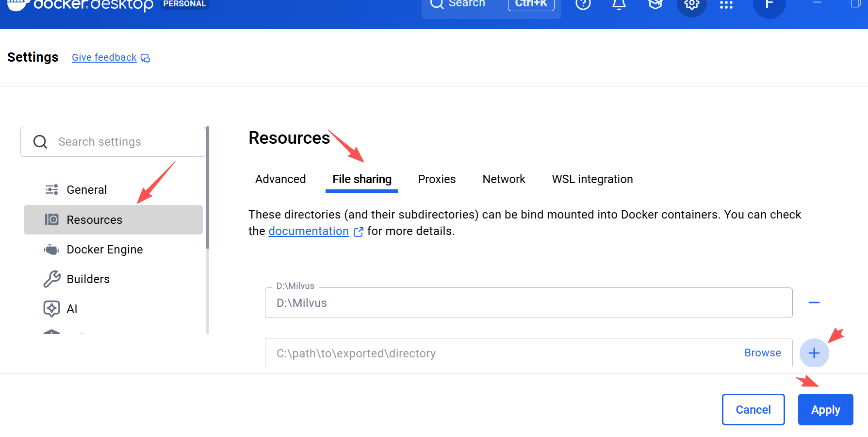Open the notifications bell
The image size is (868, 437).
(x=619, y=4)
